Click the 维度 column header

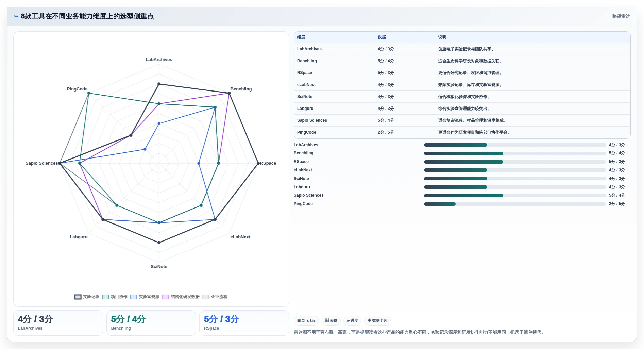point(301,37)
